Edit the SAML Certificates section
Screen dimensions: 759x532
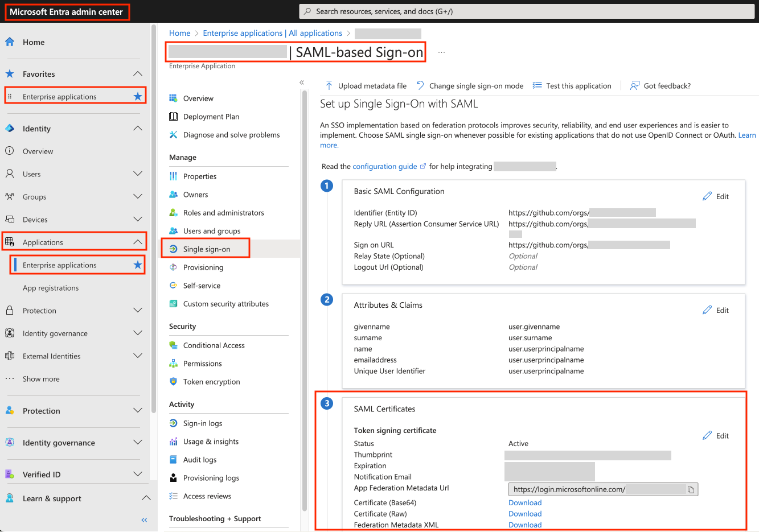pyautogui.click(x=722, y=435)
